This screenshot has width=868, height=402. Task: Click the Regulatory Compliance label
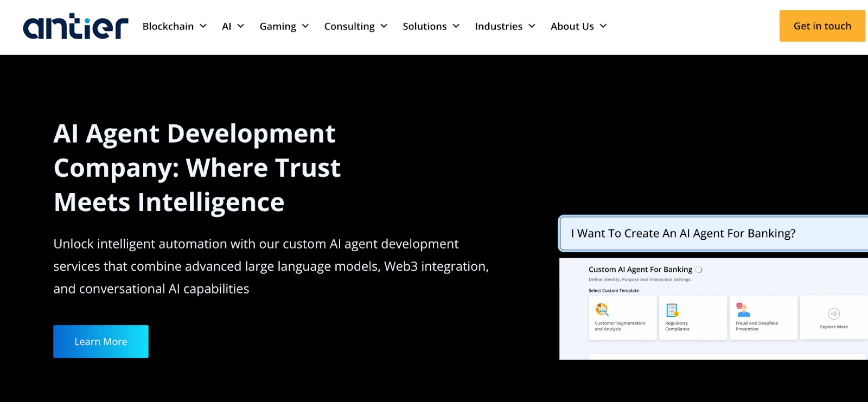(678, 326)
